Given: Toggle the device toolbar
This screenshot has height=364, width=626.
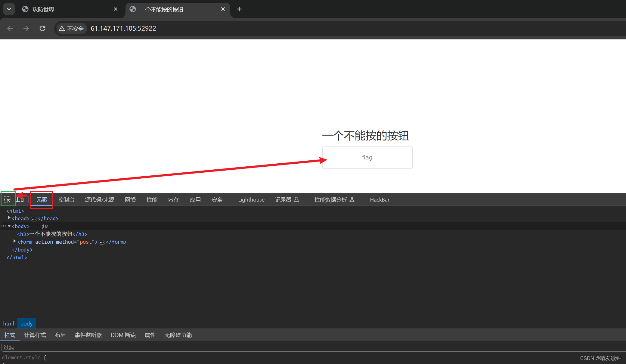Looking at the screenshot, I should tap(20, 199).
